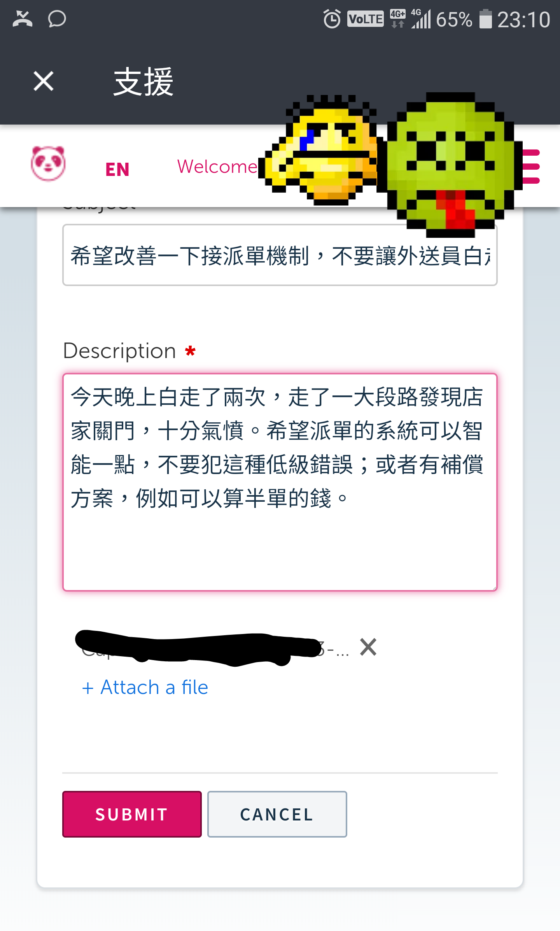Open the Welcome link

click(x=217, y=167)
